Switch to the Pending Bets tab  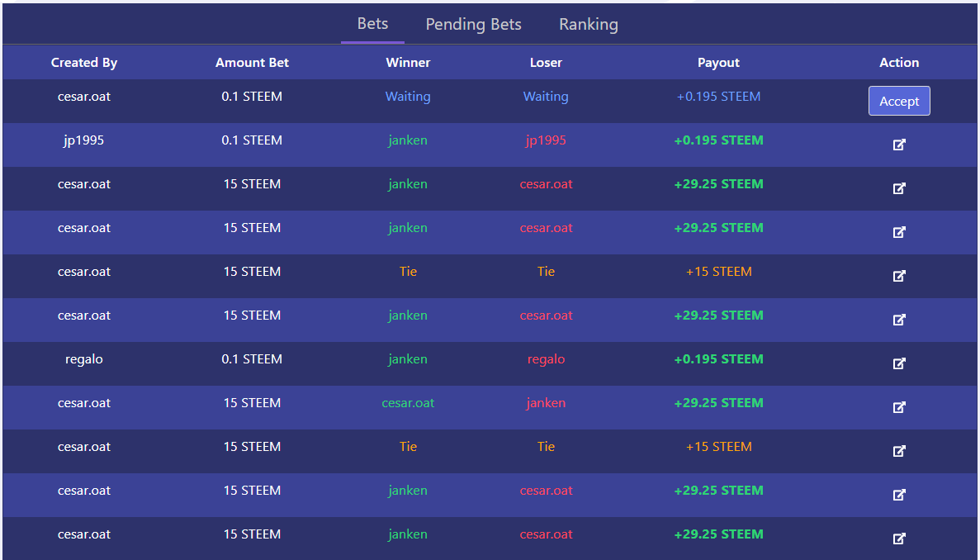pos(473,25)
